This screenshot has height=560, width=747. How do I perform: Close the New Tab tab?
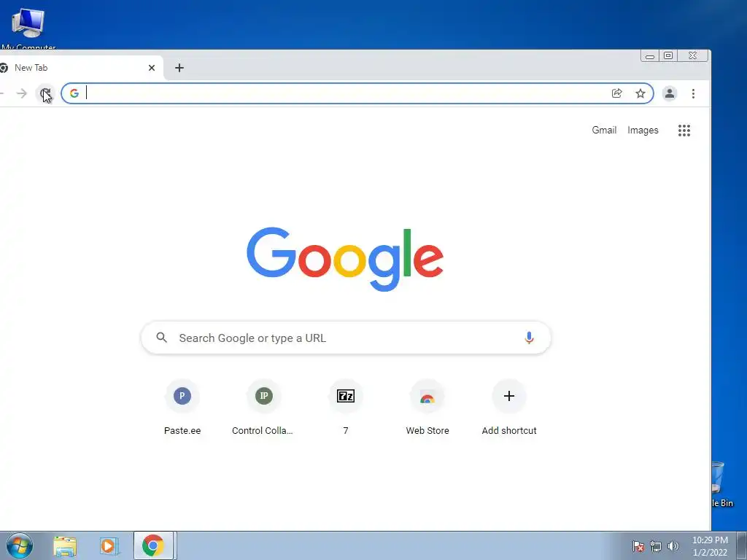point(152,68)
